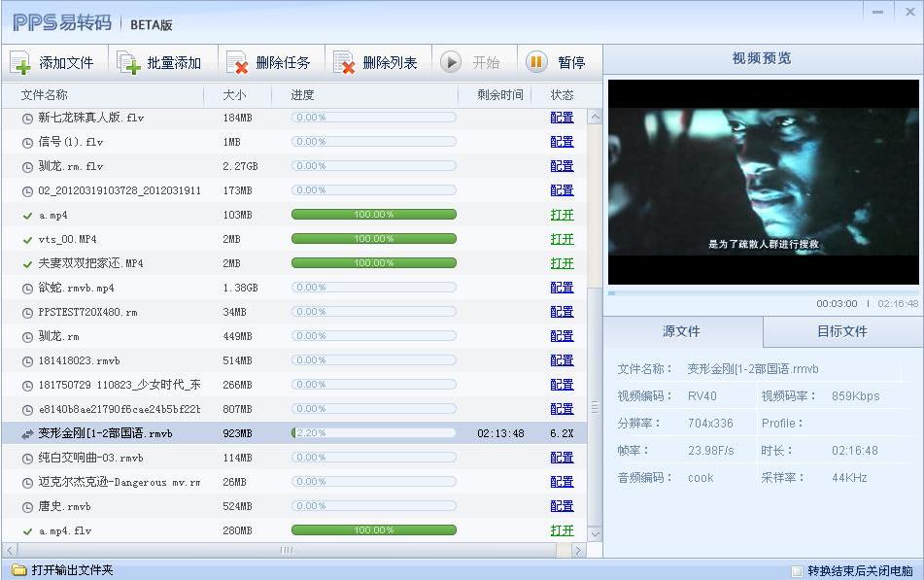924x580 pixels.
Task: Sort list by 大小 column header
Action: click(x=234, y=95)
